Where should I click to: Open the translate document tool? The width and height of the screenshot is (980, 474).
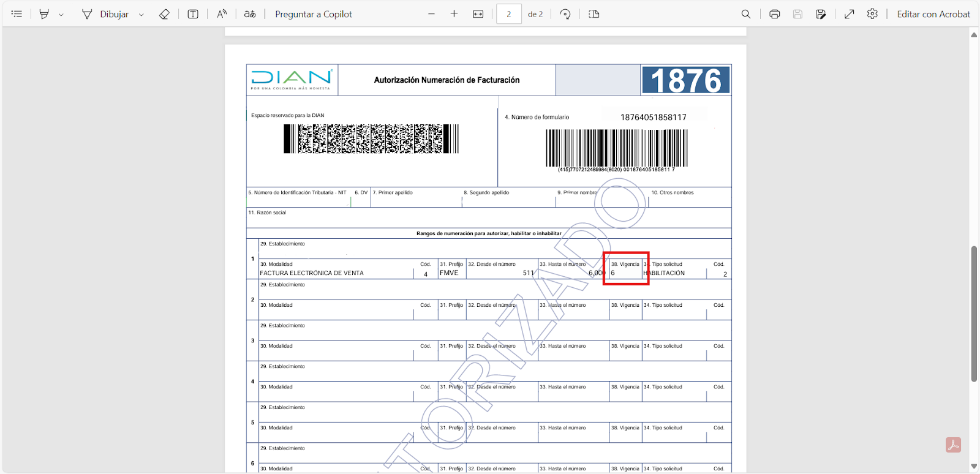(x=250, y=14)
